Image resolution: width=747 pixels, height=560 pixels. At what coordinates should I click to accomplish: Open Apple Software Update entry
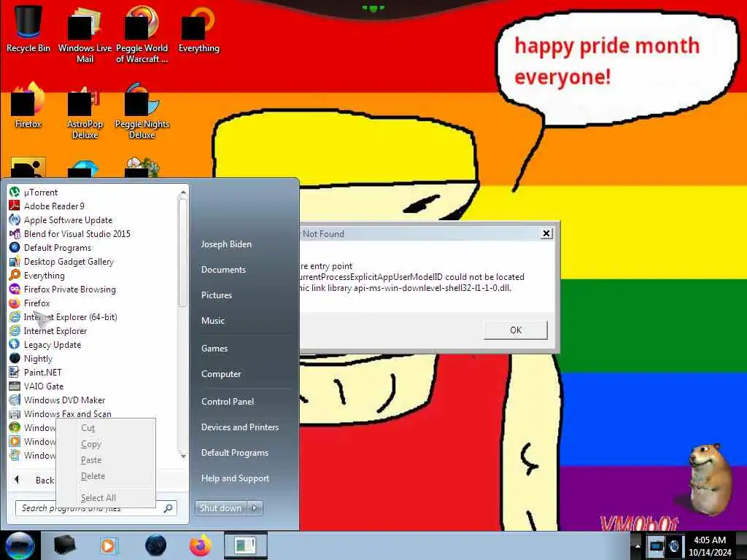point(61,220)
